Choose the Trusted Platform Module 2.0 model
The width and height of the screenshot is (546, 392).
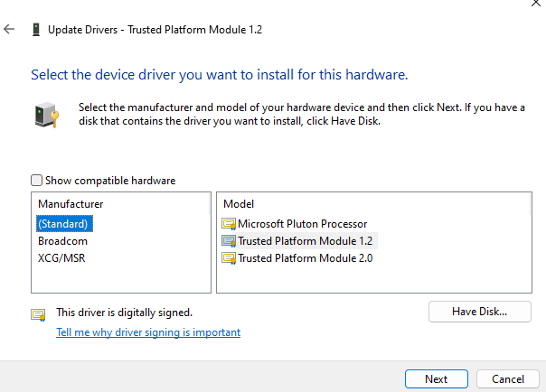click(305, 258)
